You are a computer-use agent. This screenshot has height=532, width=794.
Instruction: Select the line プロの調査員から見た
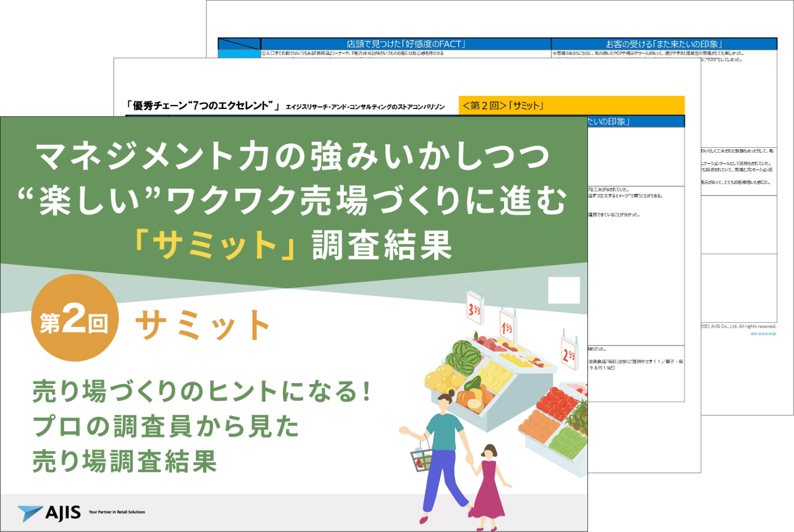point(166,426)
